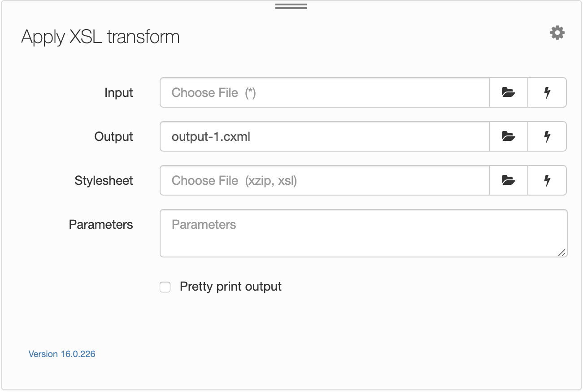Open folder browser for Output file

[508, 136]
